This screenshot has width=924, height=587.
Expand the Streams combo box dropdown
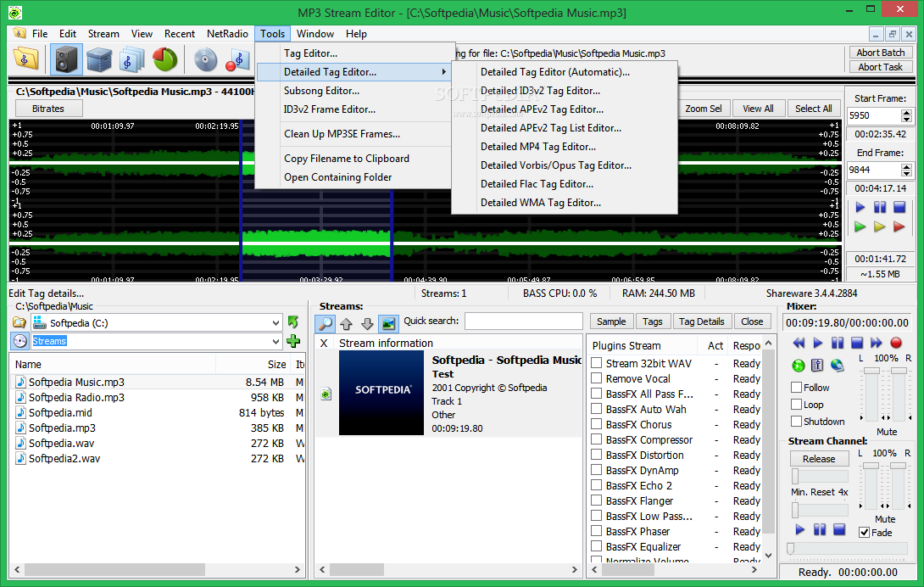(276, 342)
